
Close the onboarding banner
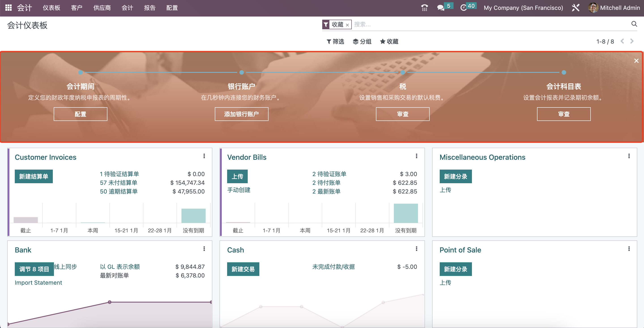point(636,61)
